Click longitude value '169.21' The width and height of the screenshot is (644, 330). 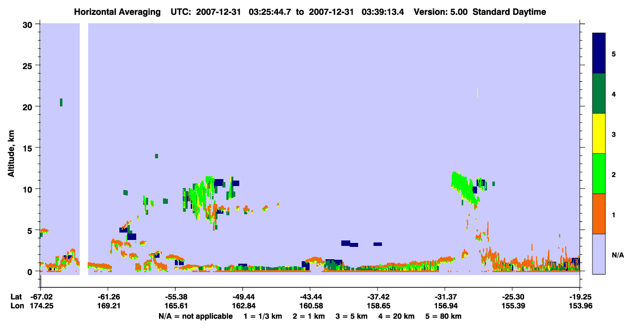108,306
